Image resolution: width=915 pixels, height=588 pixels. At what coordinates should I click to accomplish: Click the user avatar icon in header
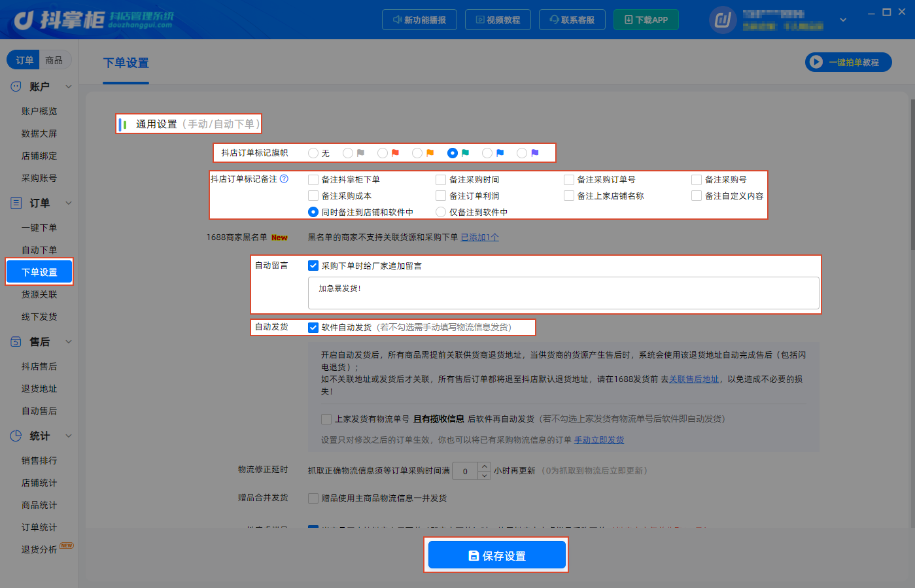723,20
